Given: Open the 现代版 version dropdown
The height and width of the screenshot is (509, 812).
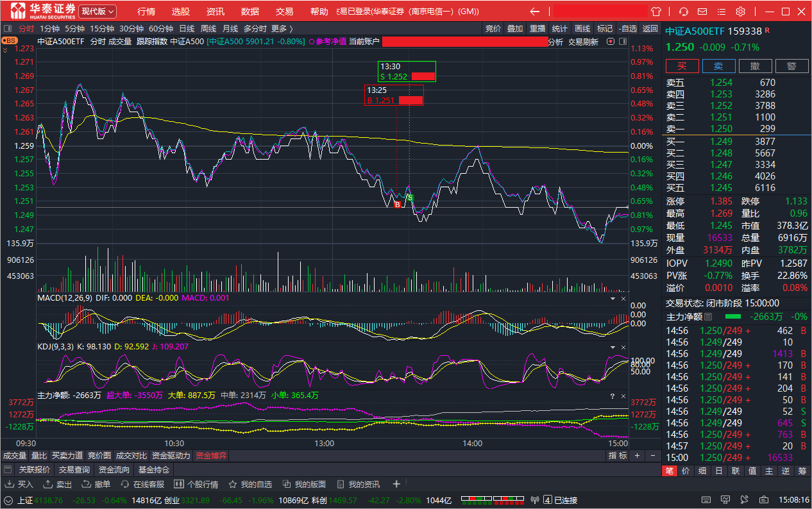Looking at the screenshot, I should [x=97, y=12].
